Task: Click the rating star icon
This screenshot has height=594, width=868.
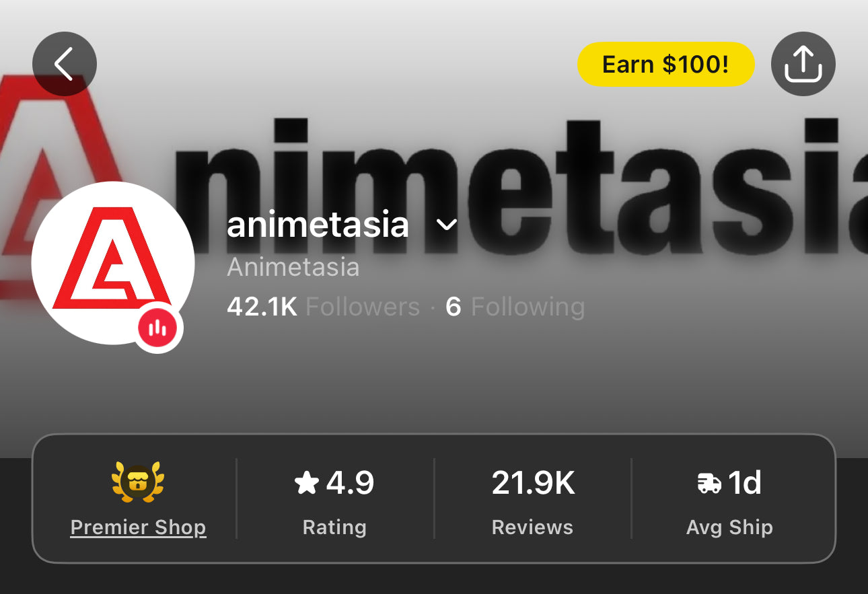Action: click(307, 483)
